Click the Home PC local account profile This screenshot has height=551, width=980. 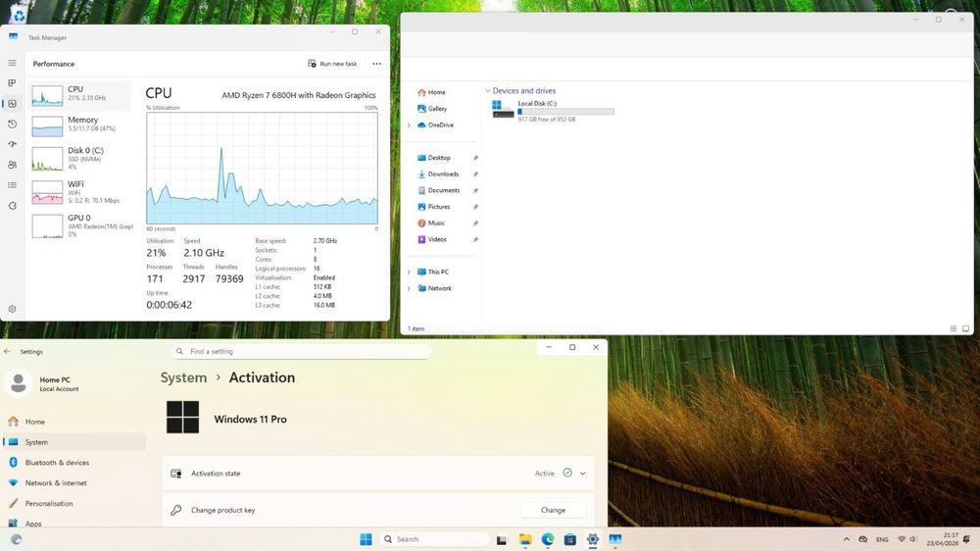pyautogui.click(x=44, y=383)
